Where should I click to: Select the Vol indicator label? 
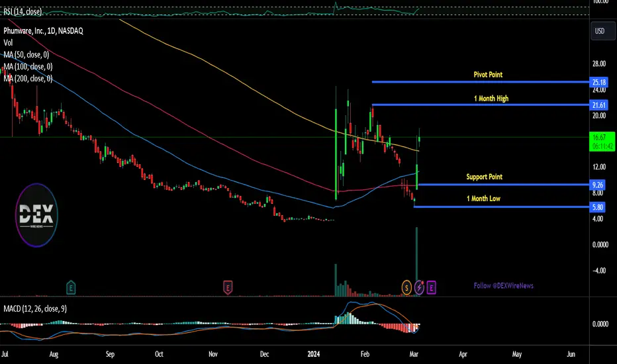tap(8, 42)
